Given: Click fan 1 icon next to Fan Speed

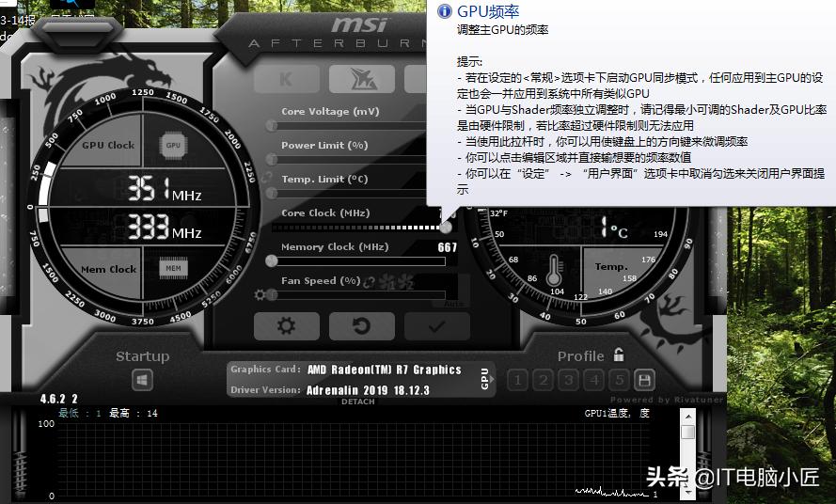Looking at the screenshot, I should tap(388, 283).
